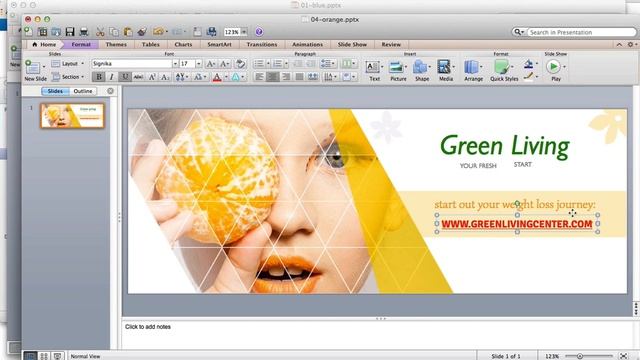
Task: Open the search options magnifier dropdown
Action: [x=519, y=32]
